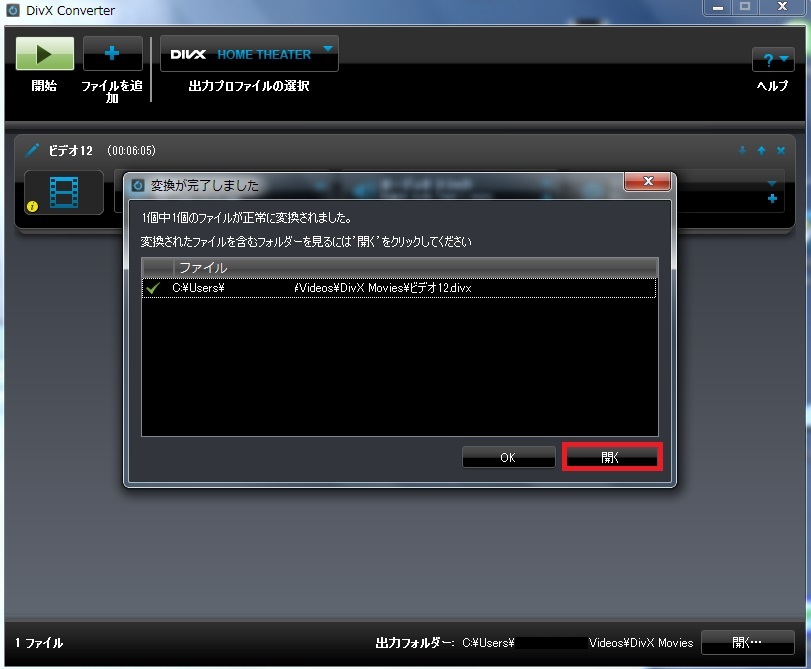Screen dimensions: 811x669
Task: Click the DivX Converter title bar icon
Action: tap(13, 10)
